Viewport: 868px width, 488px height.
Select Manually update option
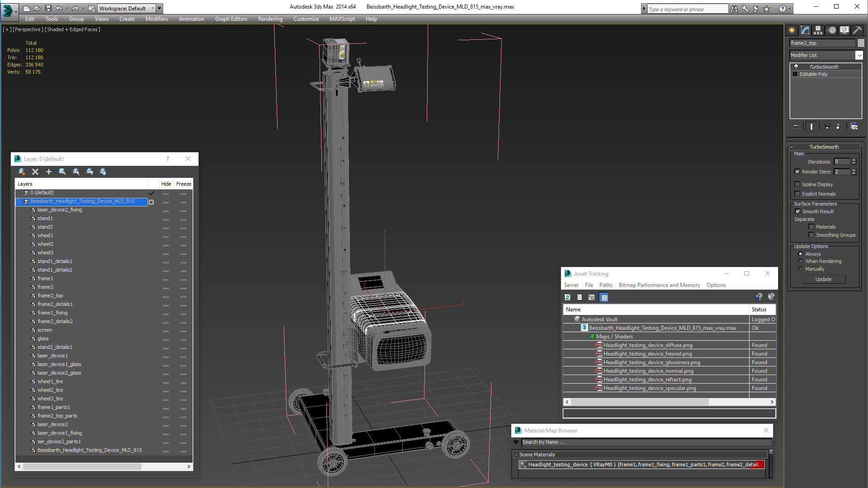pyautogui.click(x=800, y=269)
